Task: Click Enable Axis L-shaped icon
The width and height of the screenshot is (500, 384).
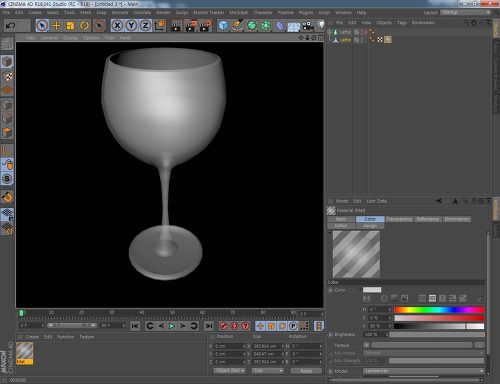Action: point(7,151)
